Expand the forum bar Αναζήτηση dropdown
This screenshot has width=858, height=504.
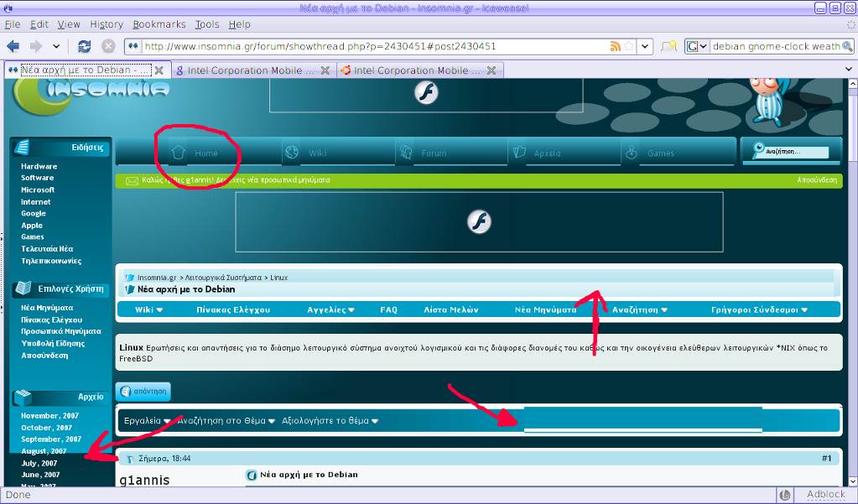tap(640, 309)
